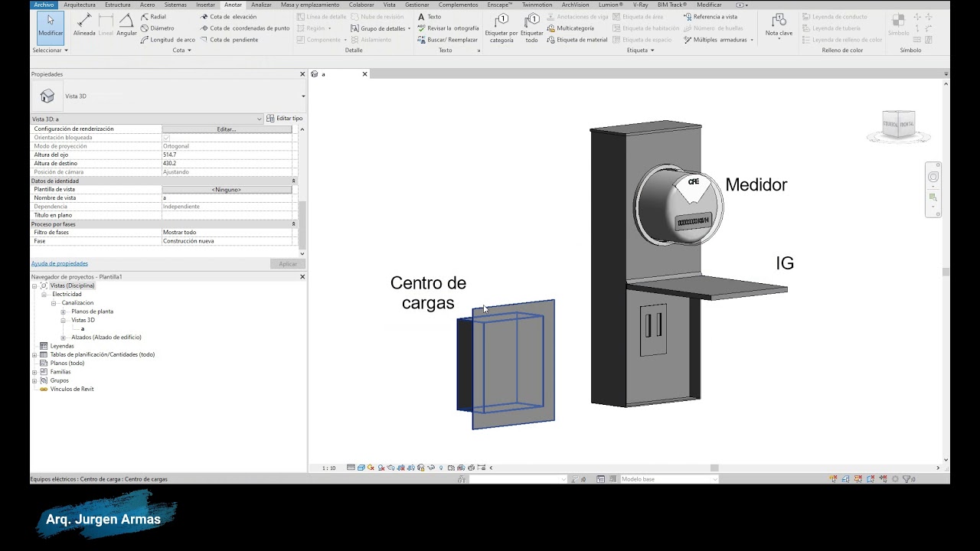Select view a in project browser

[x=83, y=329]
